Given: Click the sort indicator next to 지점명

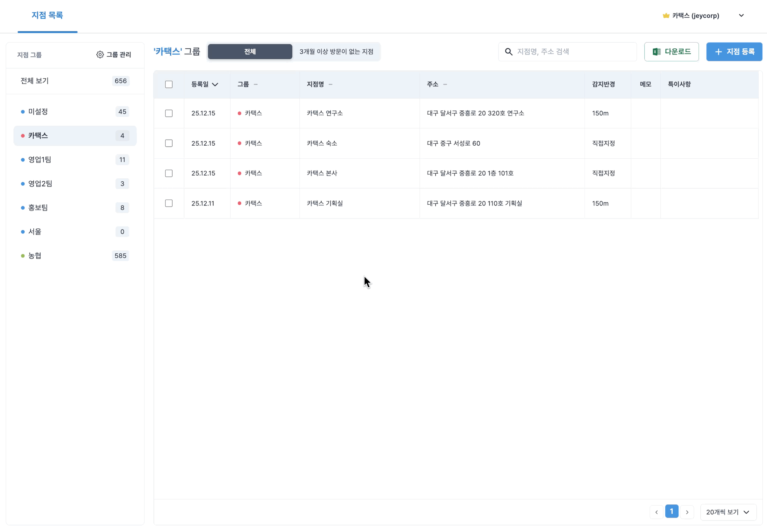Looking at the screenshot, I should (x=331, y=84).
